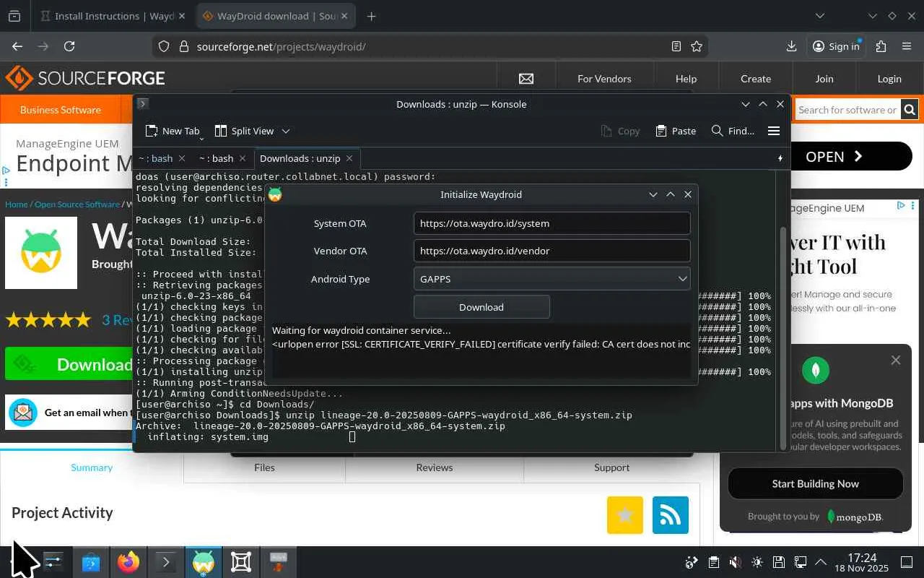Click the blue RSS feed icon

pos(671,515)
